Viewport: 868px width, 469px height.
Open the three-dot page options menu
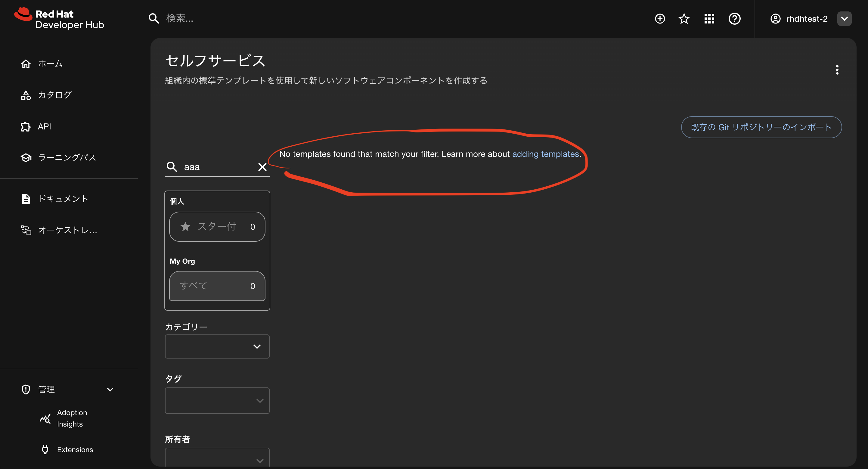click(837, 70)
